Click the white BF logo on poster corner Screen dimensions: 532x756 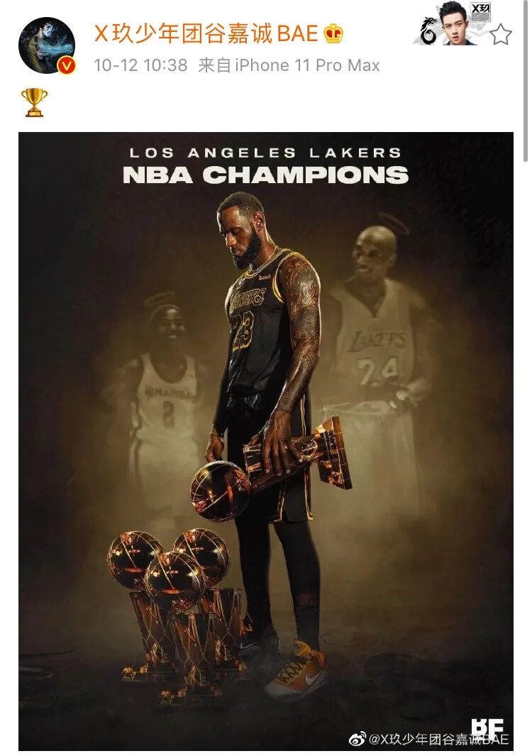pos(487,728)
